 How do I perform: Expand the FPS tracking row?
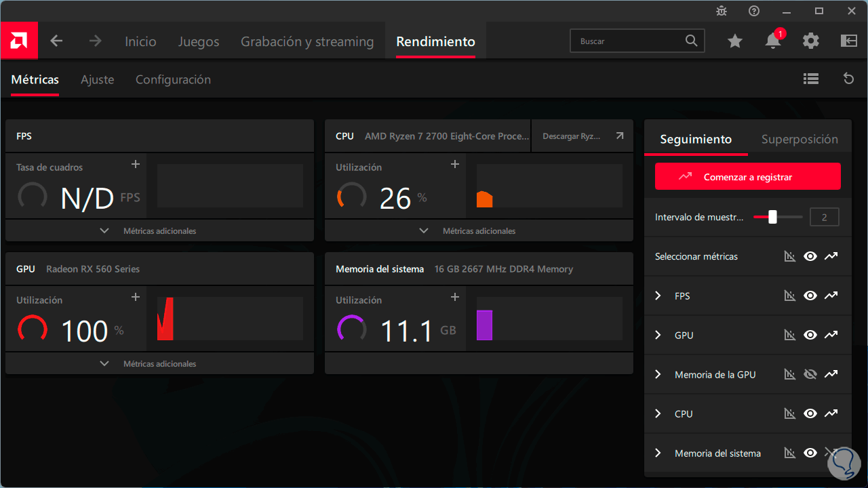[x=658, y=296]
